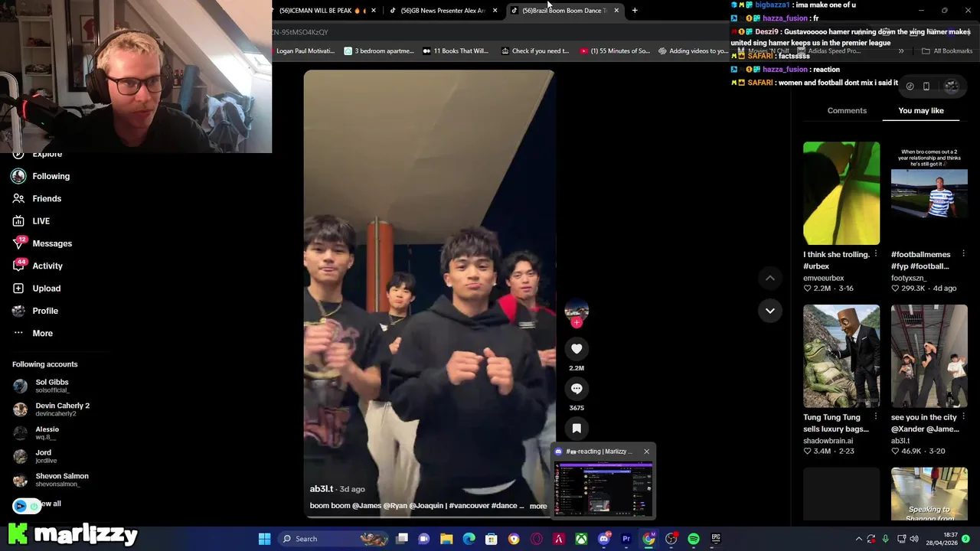Expand video caption with more
This screenshot has height=551, width=980.
pyautogui.click(x=538, y=506)
